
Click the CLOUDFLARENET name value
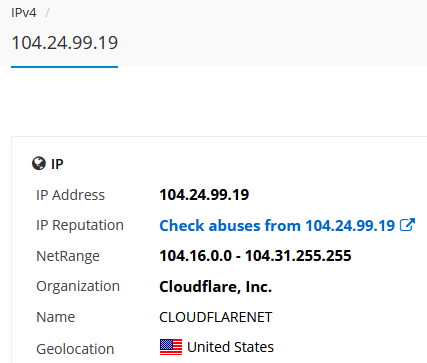216,317
